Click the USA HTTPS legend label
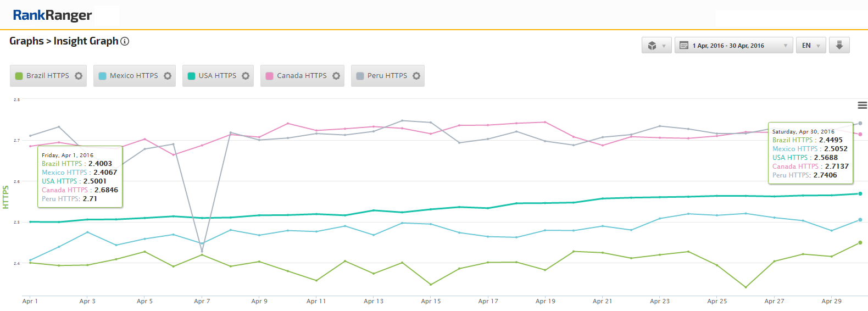 click(217, 76)
